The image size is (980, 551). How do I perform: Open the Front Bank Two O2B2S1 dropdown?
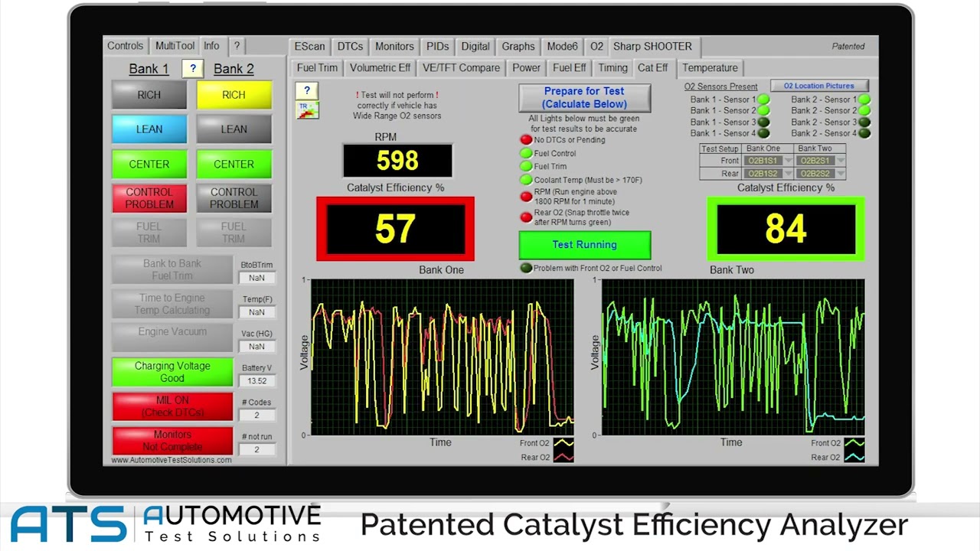point(820,161)
